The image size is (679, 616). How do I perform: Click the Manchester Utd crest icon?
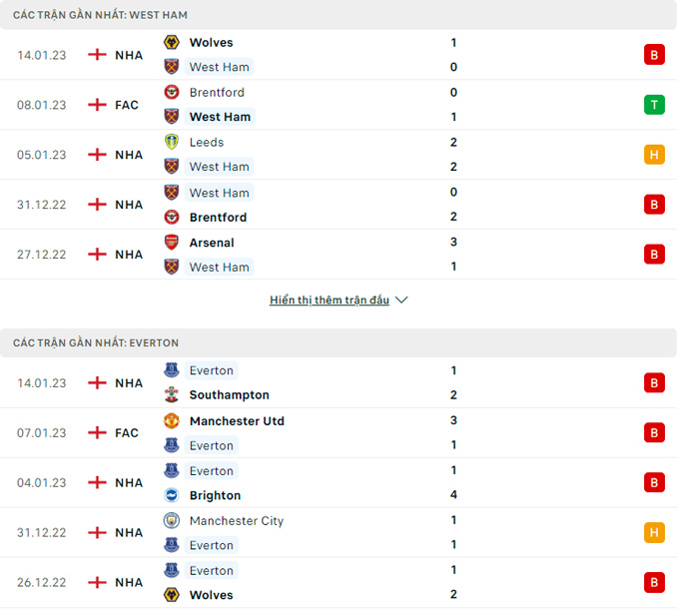[171, 421]
